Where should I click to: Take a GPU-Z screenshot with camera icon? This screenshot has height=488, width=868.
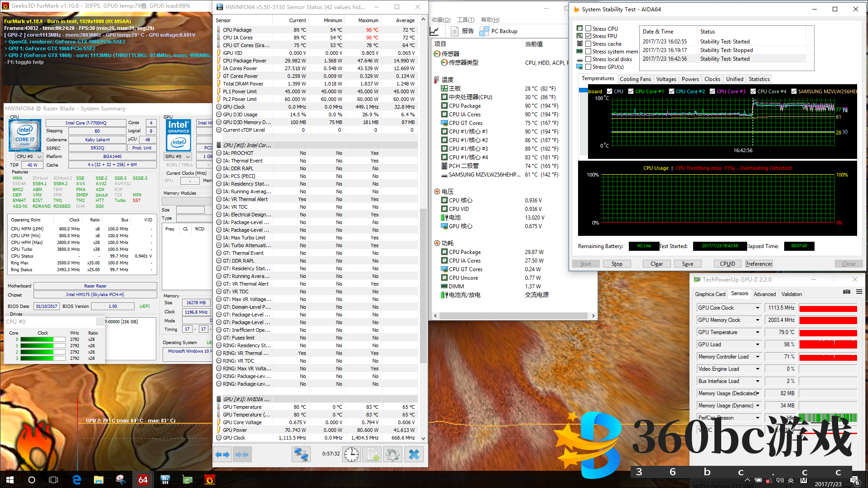846,292
